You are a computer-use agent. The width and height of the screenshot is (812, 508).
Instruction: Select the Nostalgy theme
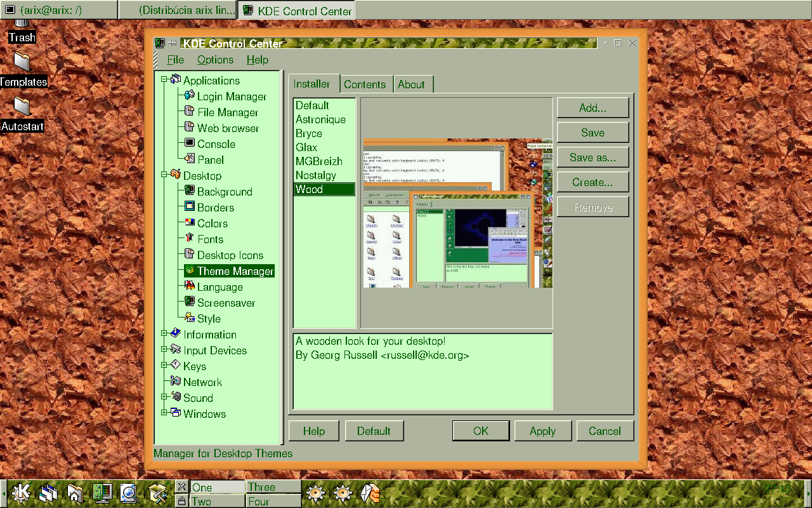pos(324,175)
